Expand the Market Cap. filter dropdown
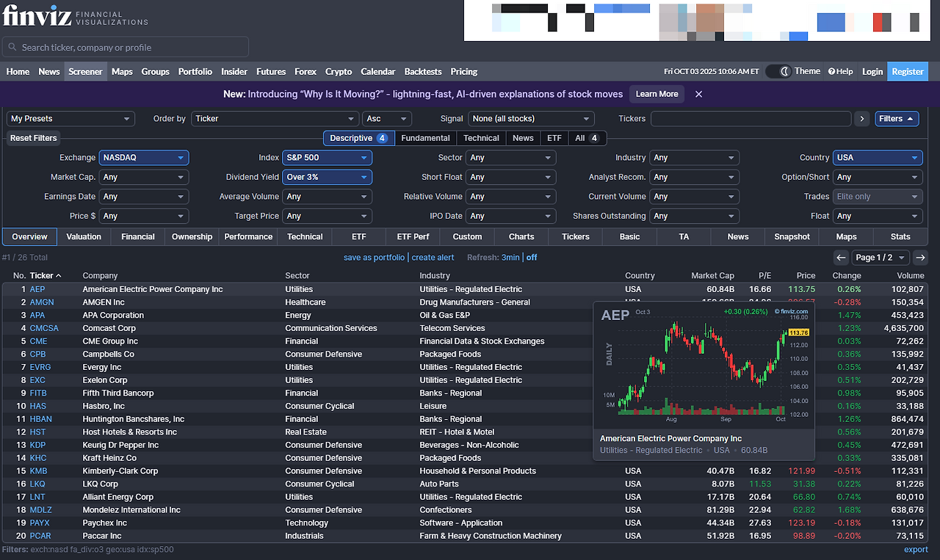The width and height of the screenshot is (940, 560). (x=144, y=177)
